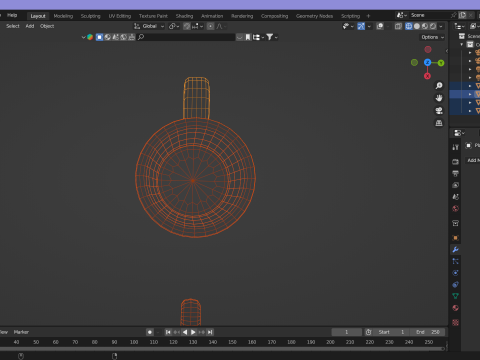480x360 pixels.
Task: Click the current frame field showing 1
Action: [347, 332]
